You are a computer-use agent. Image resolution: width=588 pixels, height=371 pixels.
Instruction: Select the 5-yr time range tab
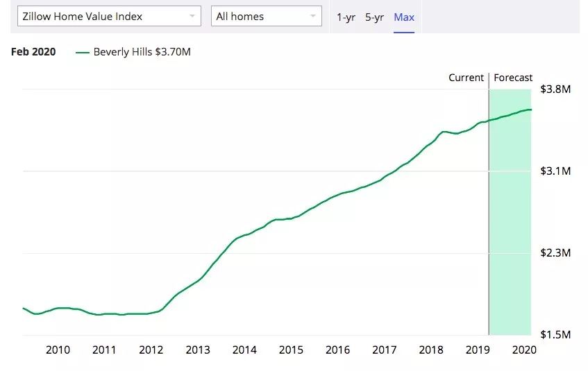(374, 17)
